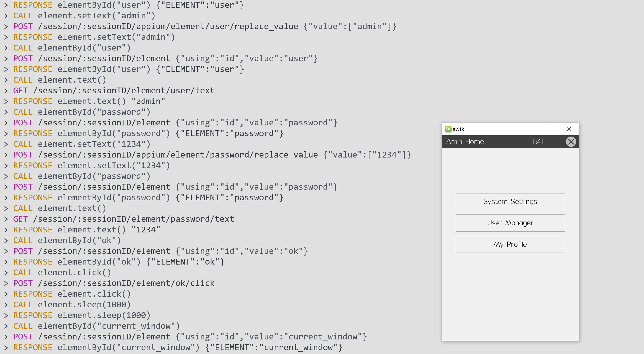Screen dimensions: 644x354
Task: Close the awtk window
Action: (x=569, y=129)
